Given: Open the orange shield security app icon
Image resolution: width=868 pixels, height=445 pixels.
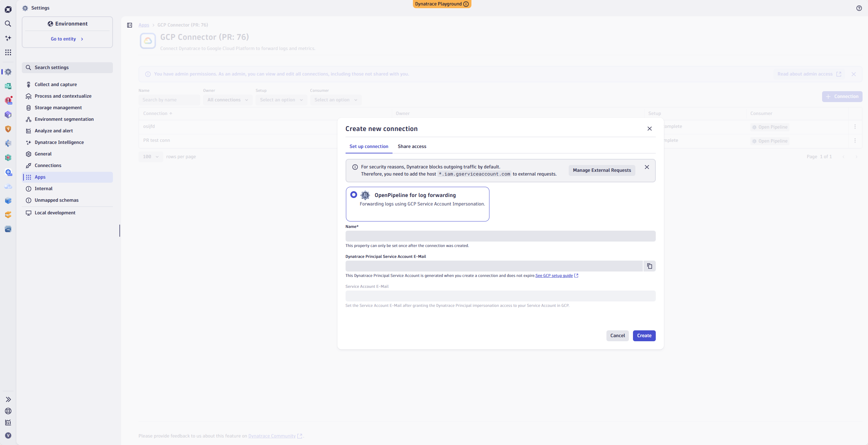Looking at the screenshot, I should tap(8, 129).
